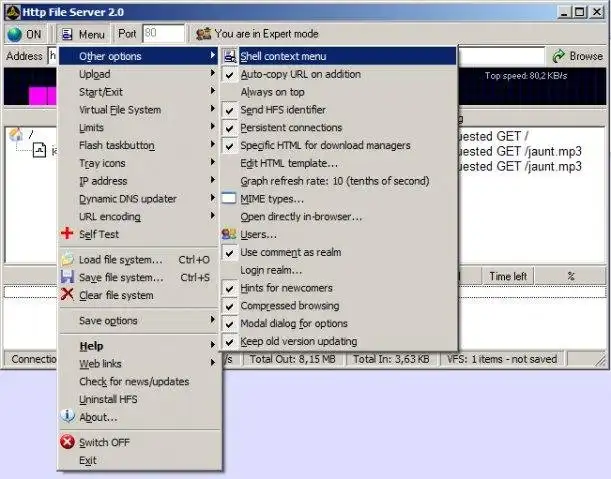611x479 pixels.
Task: Expand the IP address submenu
Action: [x=139, y=181]
